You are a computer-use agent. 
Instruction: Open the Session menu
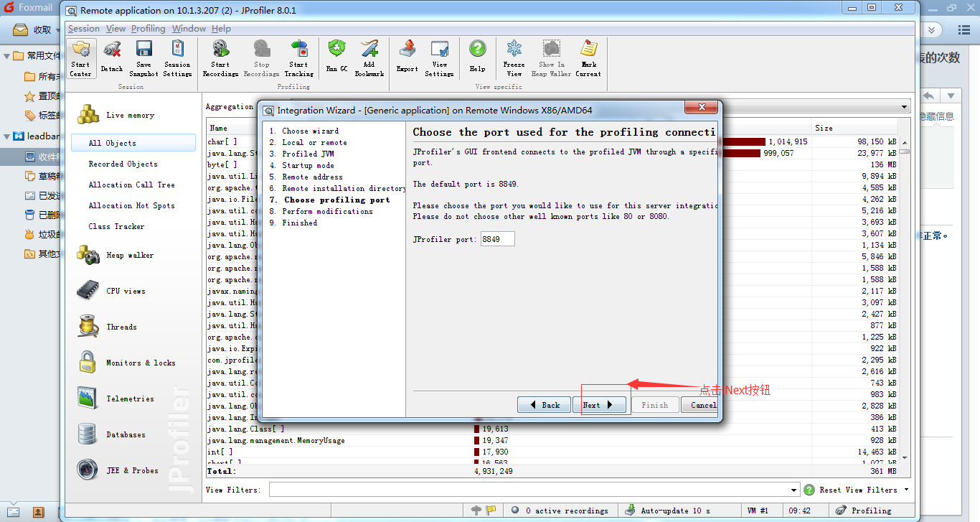click(x=83, y=29)
